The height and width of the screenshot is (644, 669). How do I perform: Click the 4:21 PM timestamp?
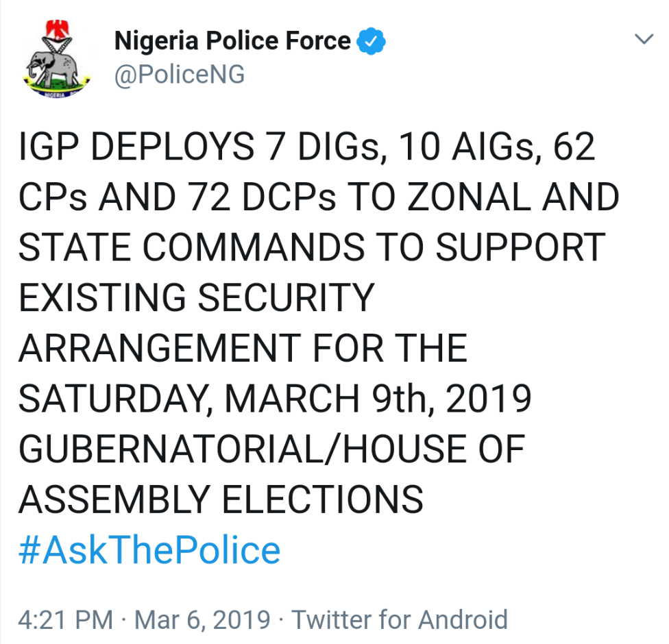pyautogui.click(x=65, y=620)
